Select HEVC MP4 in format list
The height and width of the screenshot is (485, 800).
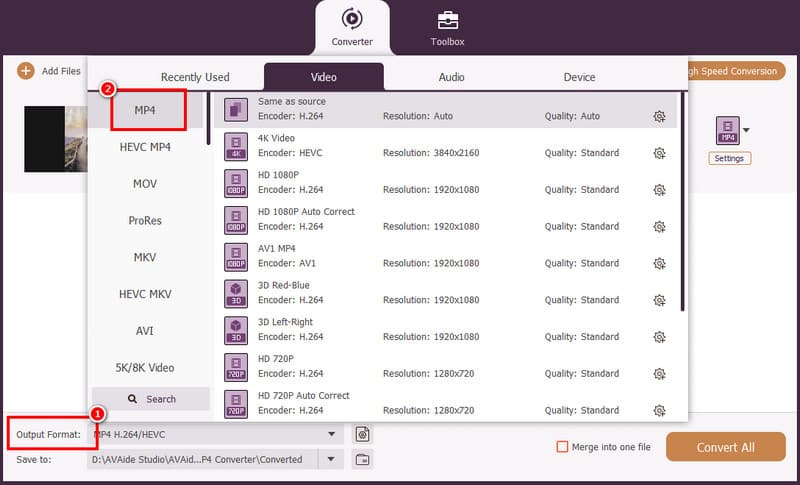(144, 147)
